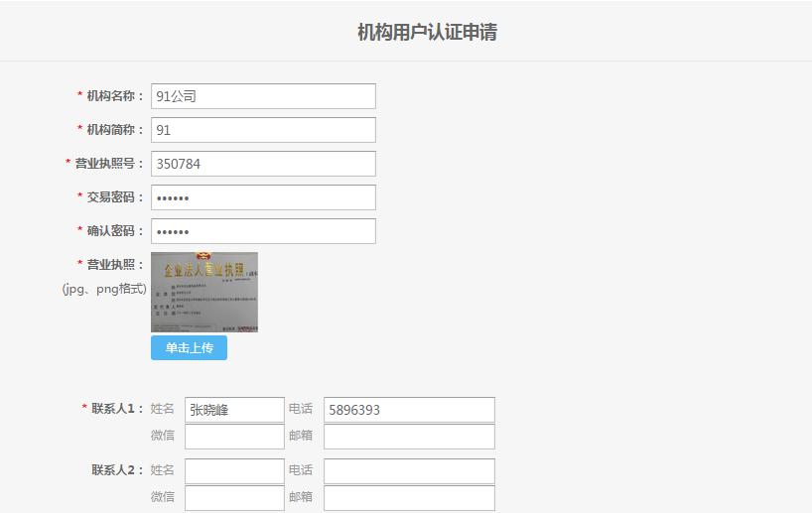Click the 机构名称 field label
This screenshot has height=513, width=812.
114,96
